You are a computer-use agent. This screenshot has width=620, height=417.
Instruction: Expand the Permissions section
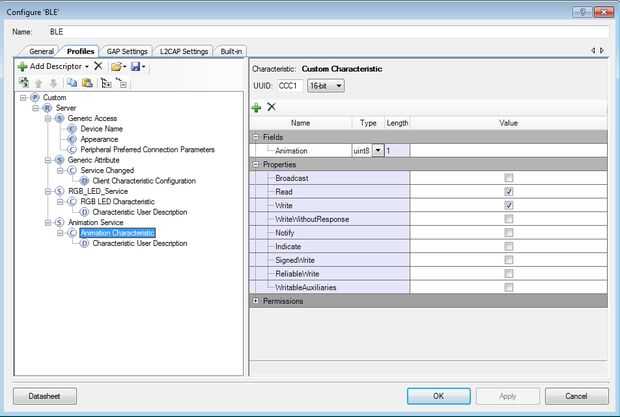(255, 301)
